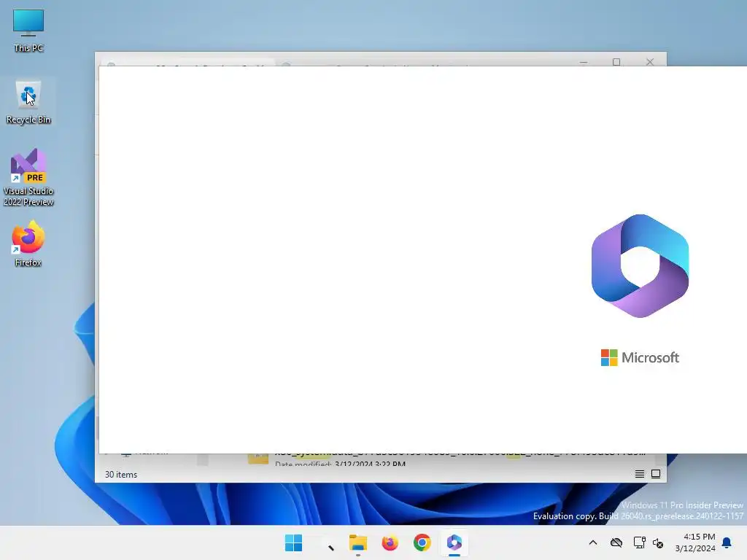The image size is (747, 560).
Task: Select Visual Studio 2022 Preview shortcut
Action: tap(28, 177)
